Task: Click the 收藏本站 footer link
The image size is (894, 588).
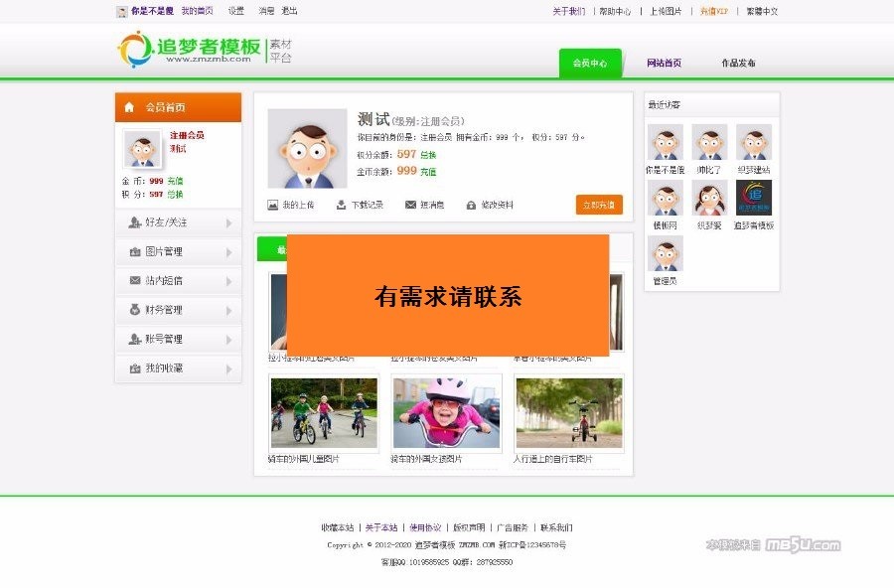Action: 338,527
